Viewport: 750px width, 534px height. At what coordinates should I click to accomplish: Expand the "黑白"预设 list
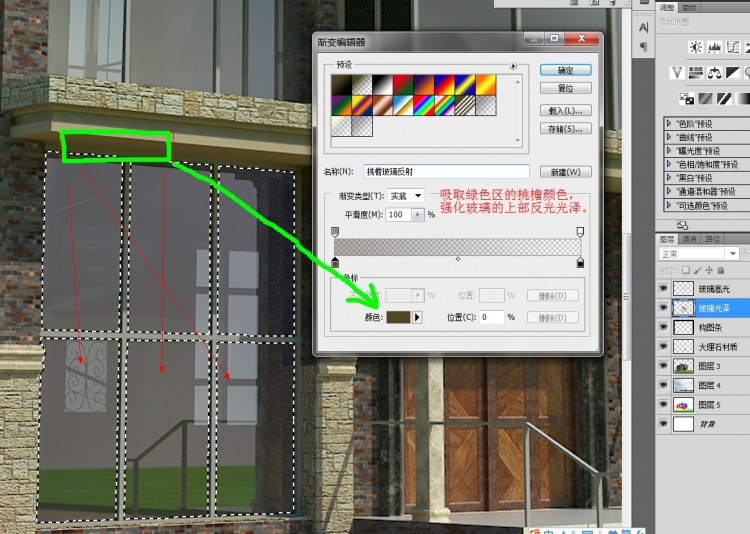(x=669, y=178)
